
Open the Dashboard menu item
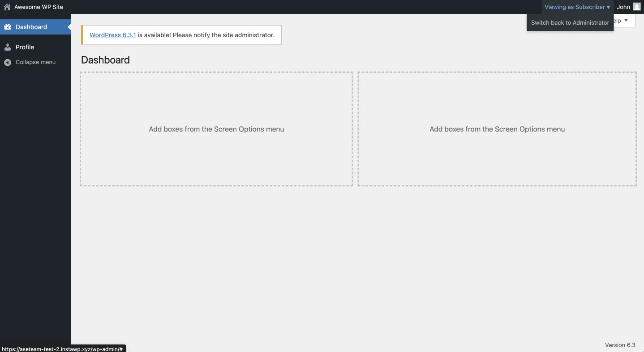tap(35, 27)
